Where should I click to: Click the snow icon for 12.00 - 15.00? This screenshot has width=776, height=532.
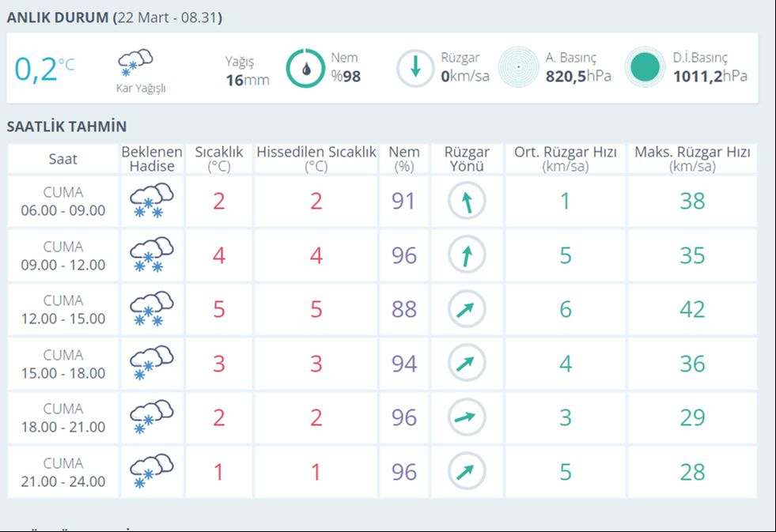click(151, 309)
